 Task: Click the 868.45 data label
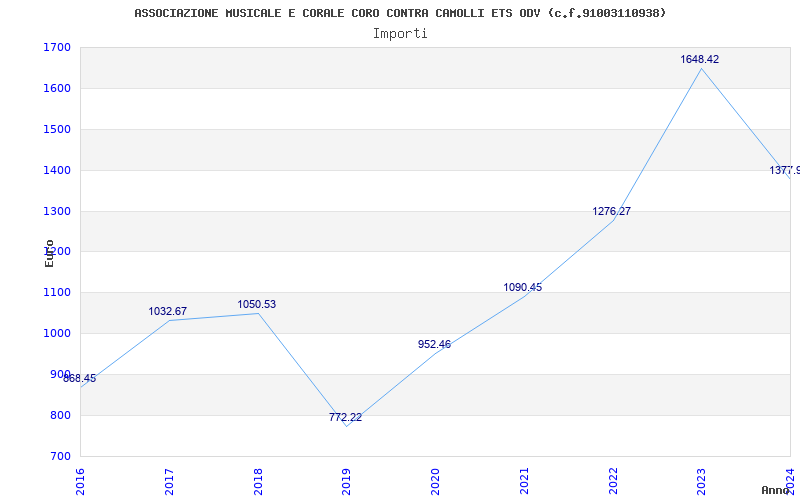tap(80, 379)
